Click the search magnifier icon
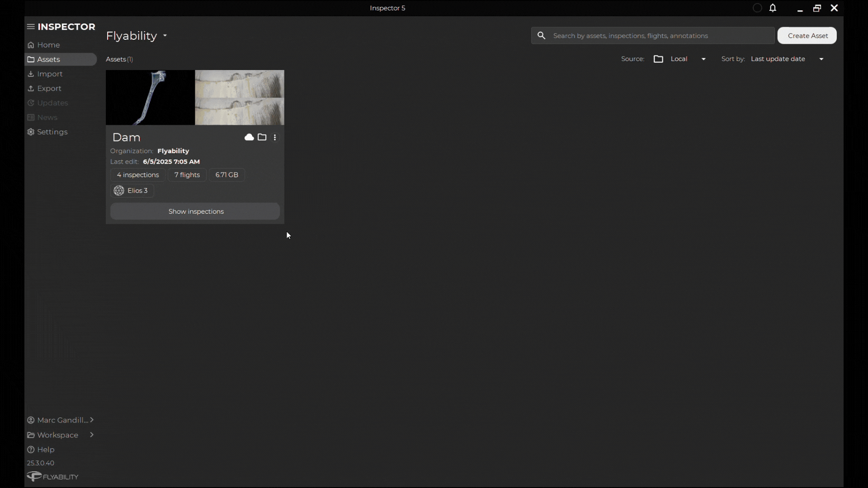This screenshot has width=868, height=488. coord(542,36)
